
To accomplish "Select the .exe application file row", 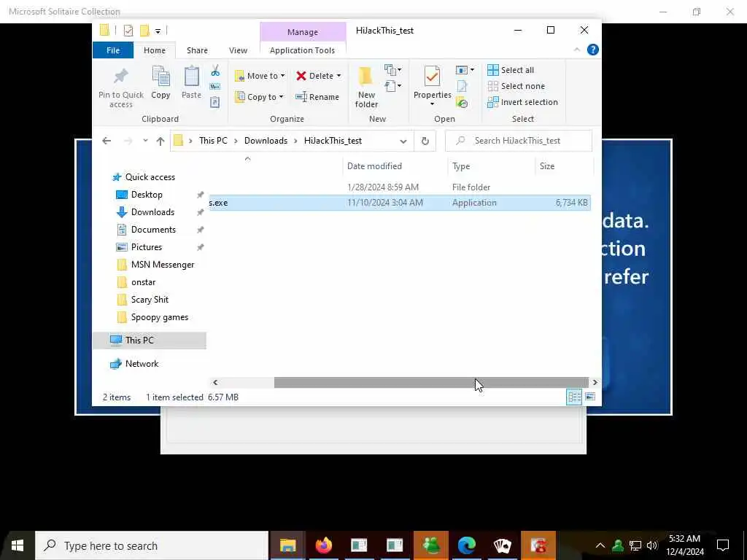I will click(x=400, y=203).
